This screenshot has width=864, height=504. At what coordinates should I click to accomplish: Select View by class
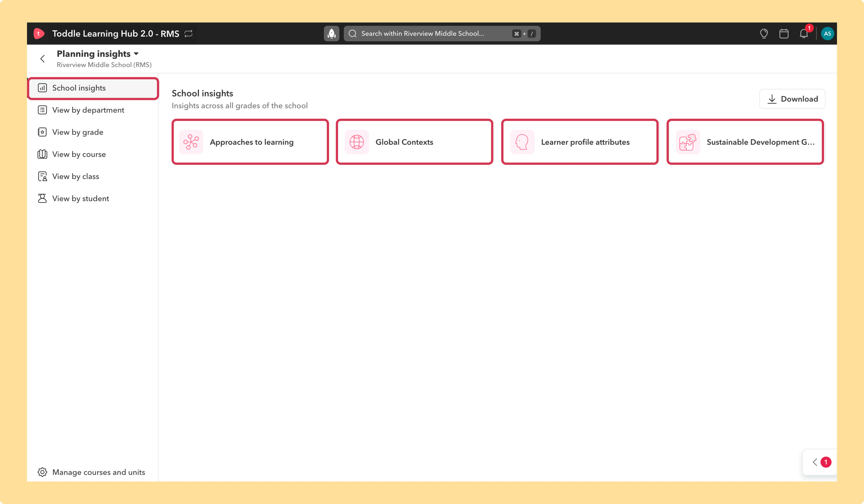point(93,177)
